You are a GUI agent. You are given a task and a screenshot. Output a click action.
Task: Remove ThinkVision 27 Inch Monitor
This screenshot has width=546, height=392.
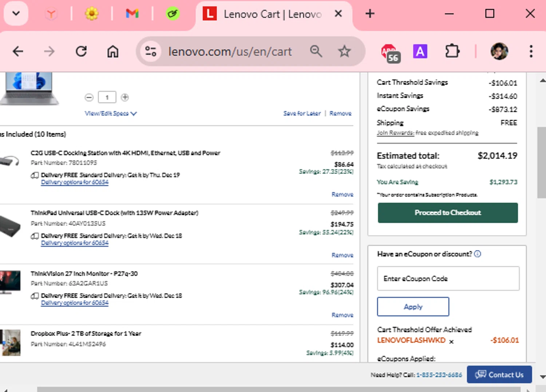tap(343, 315)
